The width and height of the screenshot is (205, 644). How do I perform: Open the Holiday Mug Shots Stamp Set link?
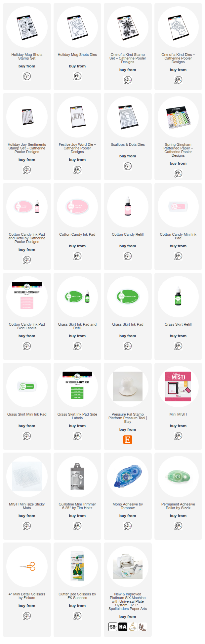pyautogui.click(x=27, y=57)
